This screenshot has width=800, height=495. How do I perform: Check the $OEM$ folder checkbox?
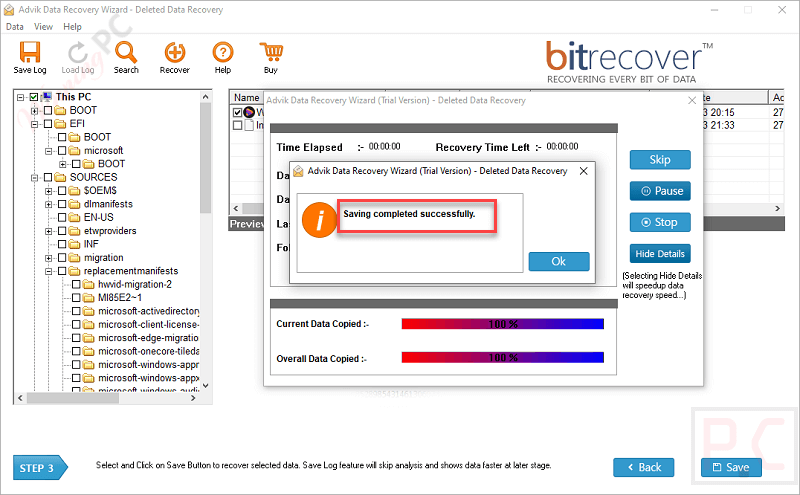pyautogui.click(x=62, y=191)
